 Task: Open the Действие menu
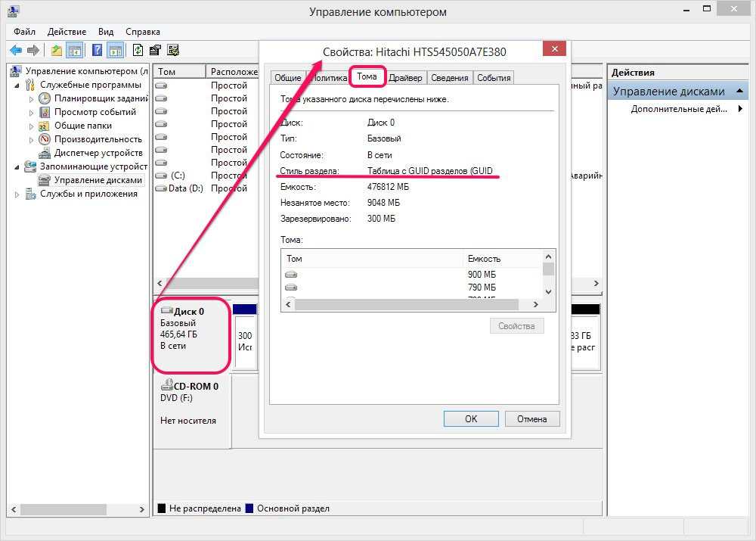click(67, 32)
